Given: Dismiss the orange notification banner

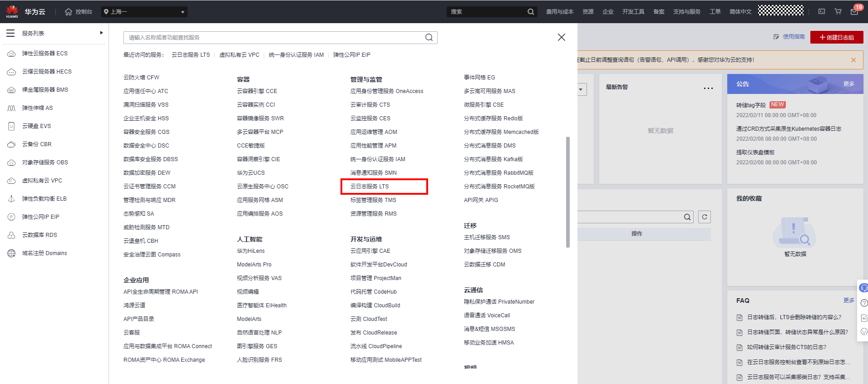Looking at the screenshot, I should [853, 60].
